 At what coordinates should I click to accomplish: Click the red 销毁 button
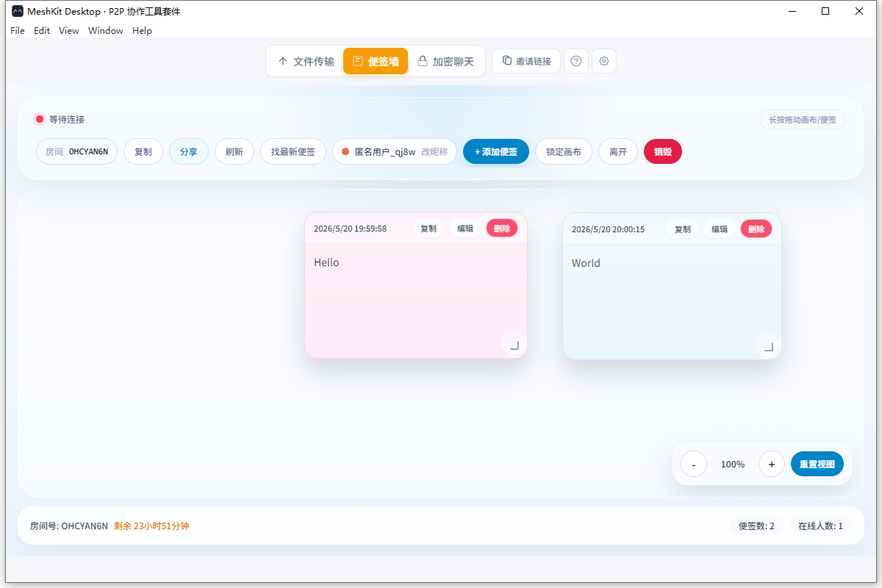[x=663, y=151]
